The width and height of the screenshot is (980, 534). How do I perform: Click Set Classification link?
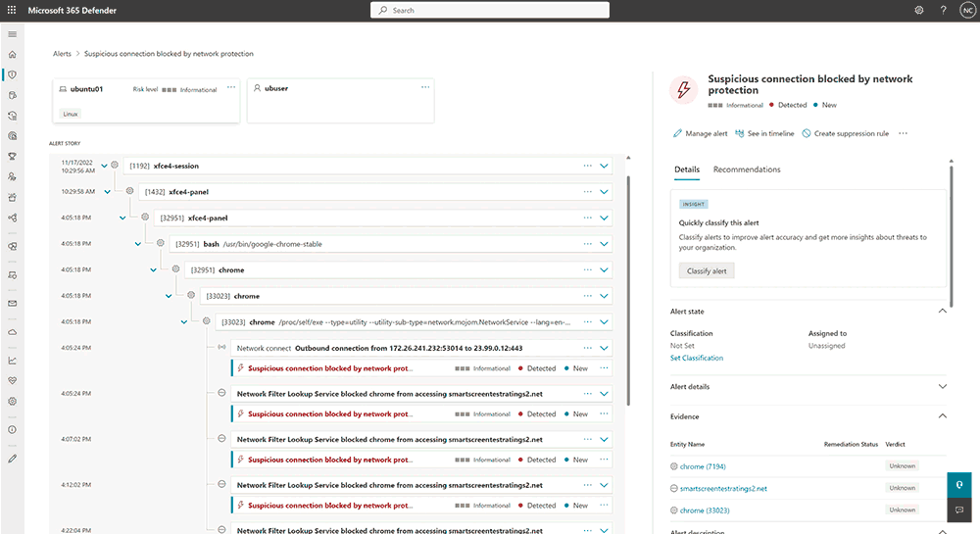point(696,358)
